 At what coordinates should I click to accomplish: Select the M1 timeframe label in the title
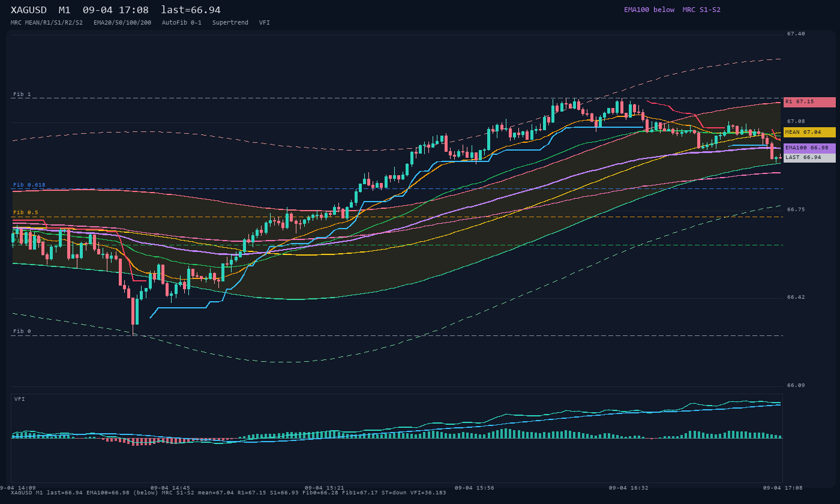[65, 10]
